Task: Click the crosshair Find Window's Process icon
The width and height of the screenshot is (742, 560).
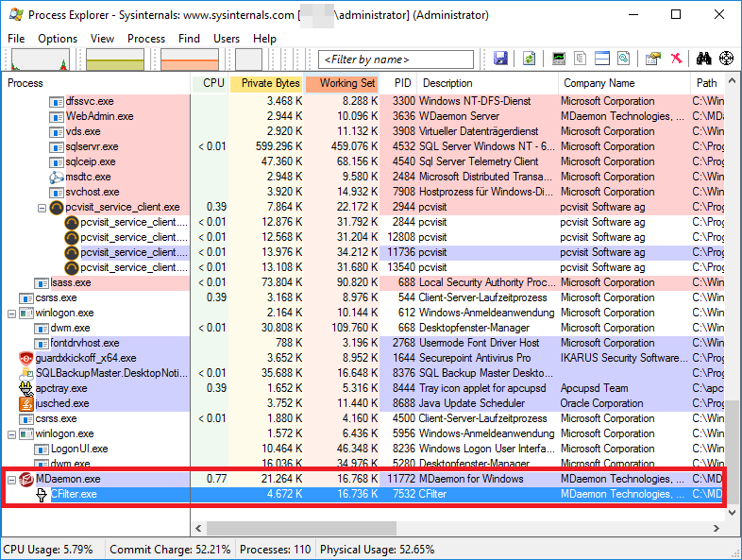Action: pyautogui.click(x=726, y=59)
